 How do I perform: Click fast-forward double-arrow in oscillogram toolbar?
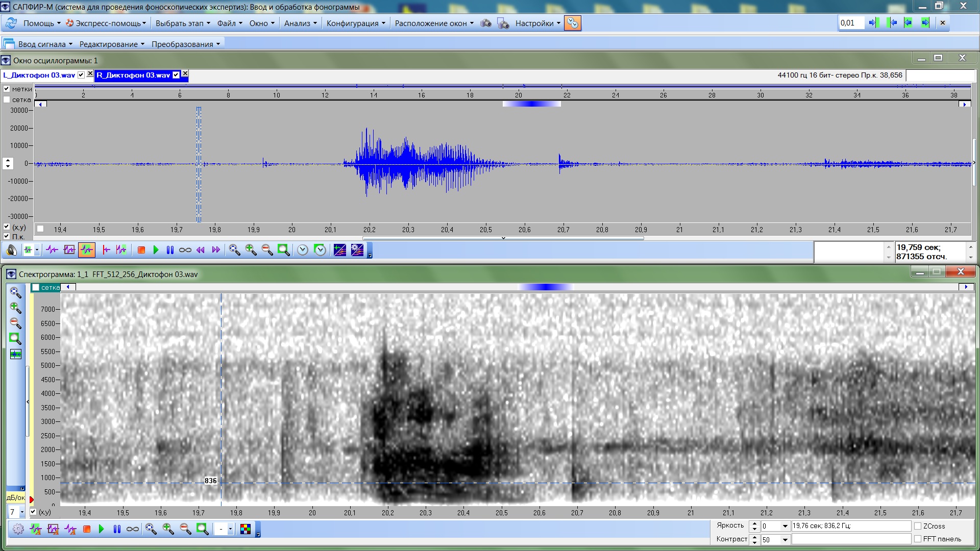(x=216, y=250)
